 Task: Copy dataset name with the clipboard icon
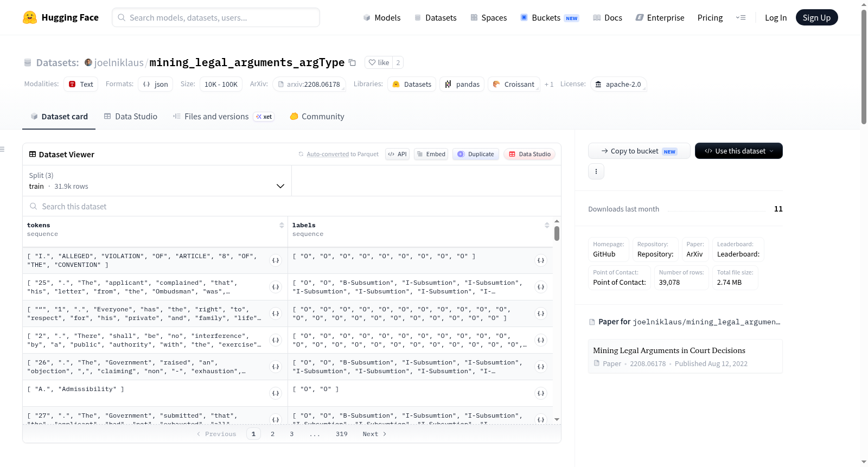(352, 62)
